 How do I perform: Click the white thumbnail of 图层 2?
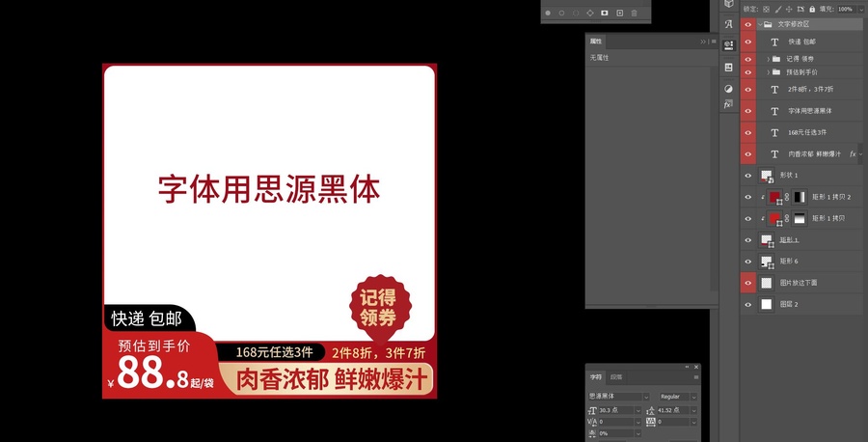tap(766, 304)
